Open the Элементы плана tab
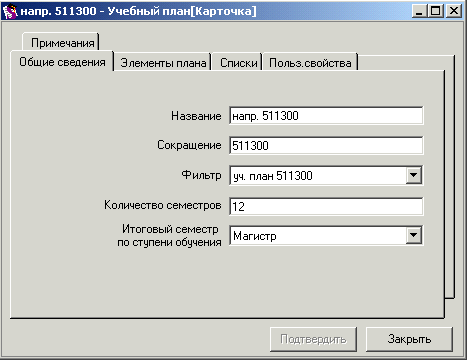Image resolution: width=467 pixels, height=360 pixels. [163, 63]
